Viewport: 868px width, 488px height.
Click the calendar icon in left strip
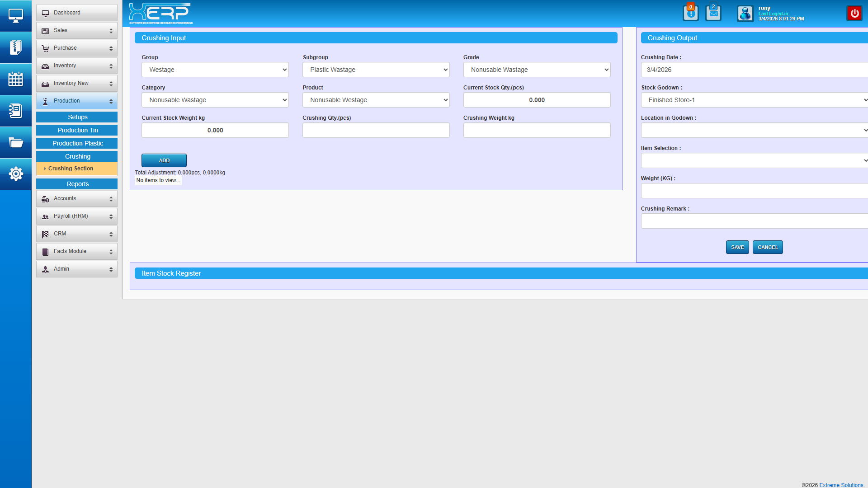click(x=16, y=79)
